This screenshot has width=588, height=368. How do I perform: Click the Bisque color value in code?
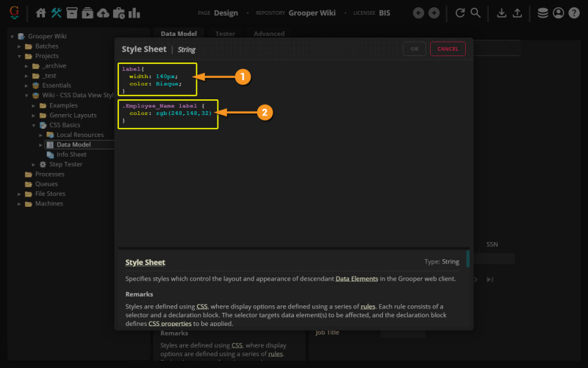(x=167, y=84)
